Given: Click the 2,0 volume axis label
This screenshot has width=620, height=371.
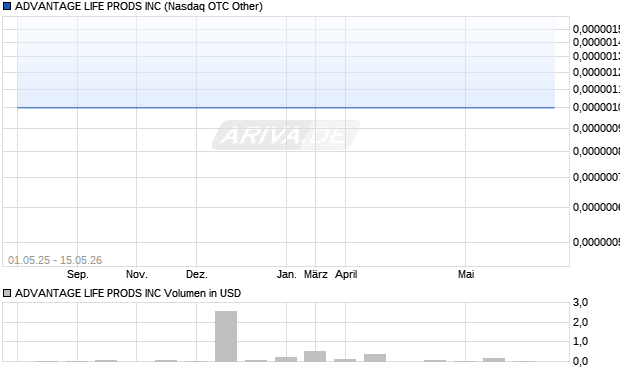Looking at the screenshot, I should point(580,322).
